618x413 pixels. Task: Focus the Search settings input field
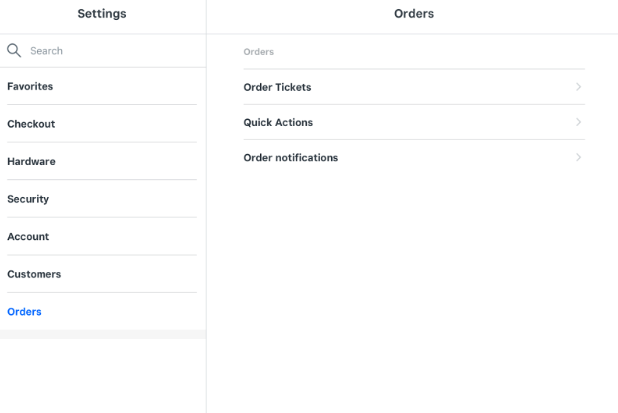110,50
